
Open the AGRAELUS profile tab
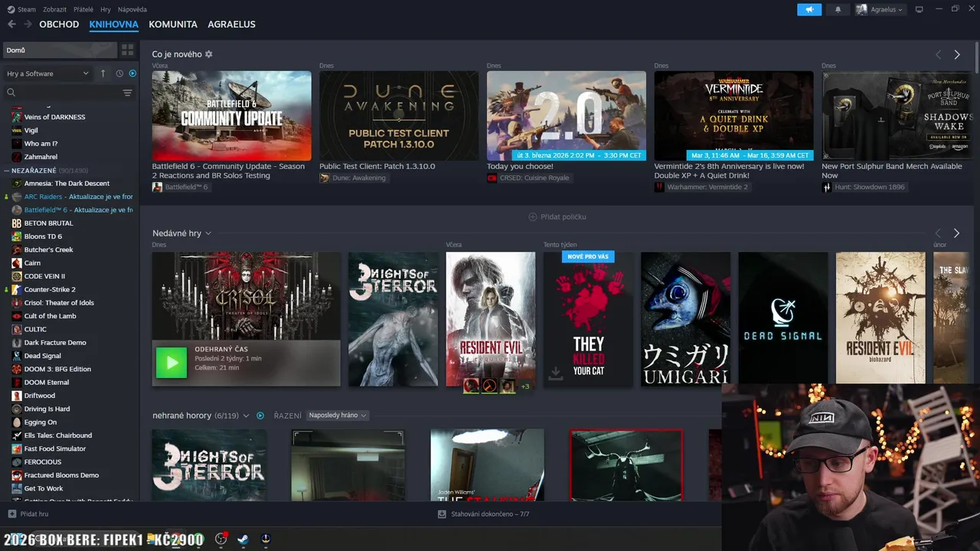coord(232,24)
